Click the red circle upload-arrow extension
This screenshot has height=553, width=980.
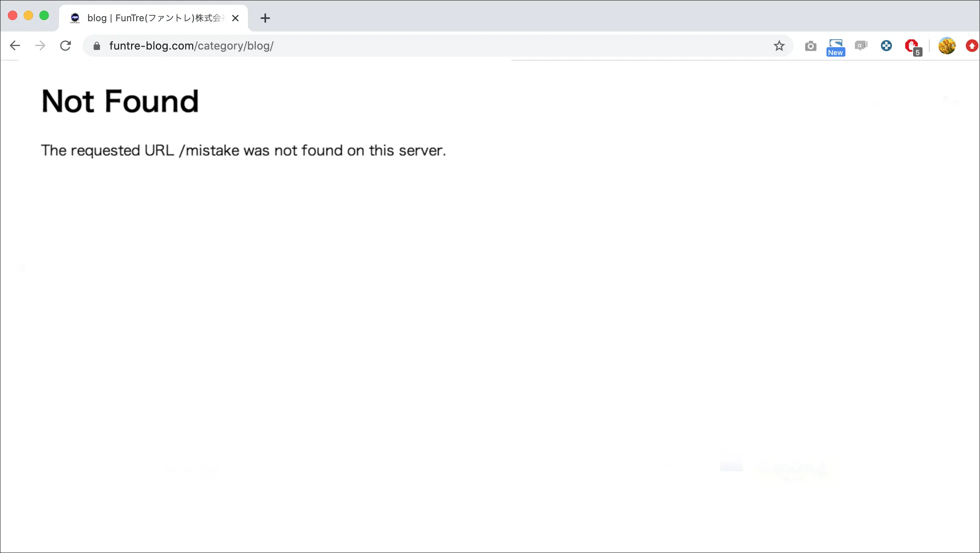click(x=971, y=46)
